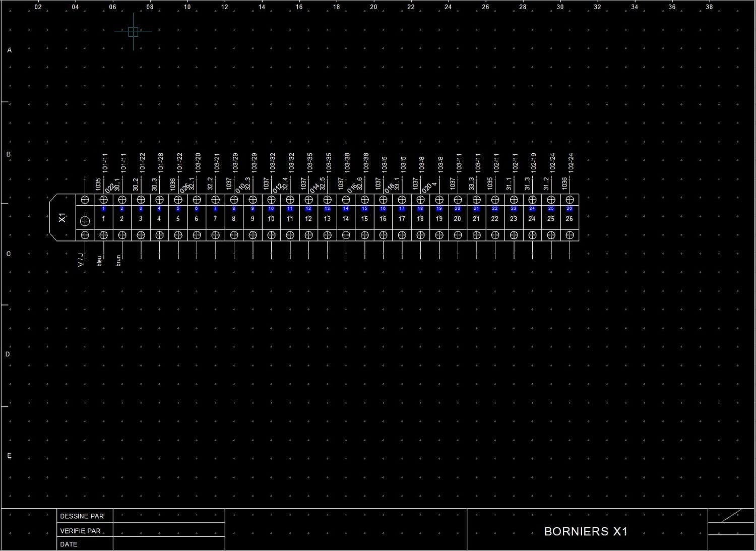756x551 pixels.
Task: Click the "102-19" cross-reference label
Action: pos(534,163)
